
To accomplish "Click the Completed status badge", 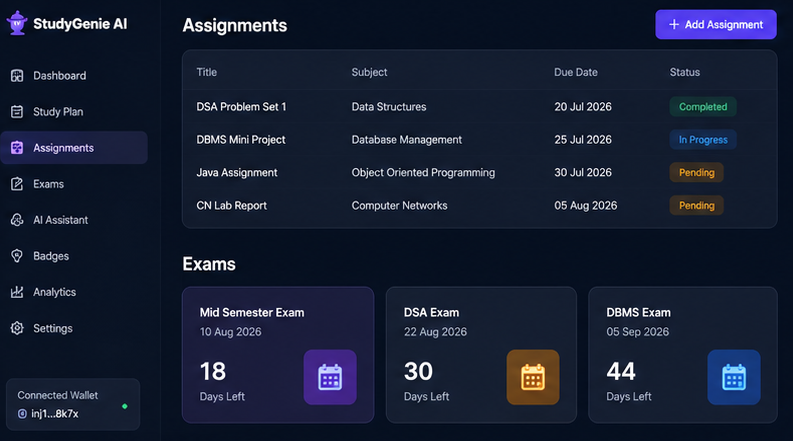I will (x=703, y=107).
